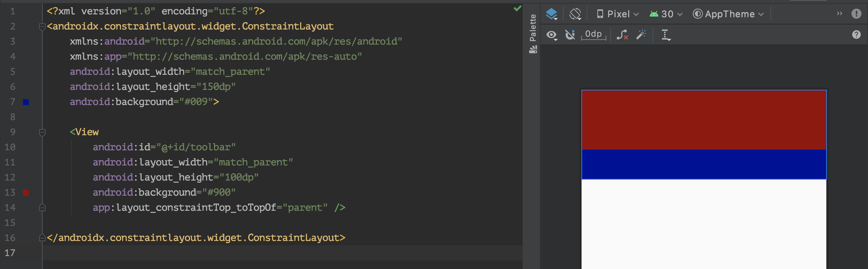The image size is (868, 269).
Task: Click the green checkmark inspection indicator
Action: tap(517, 8)
